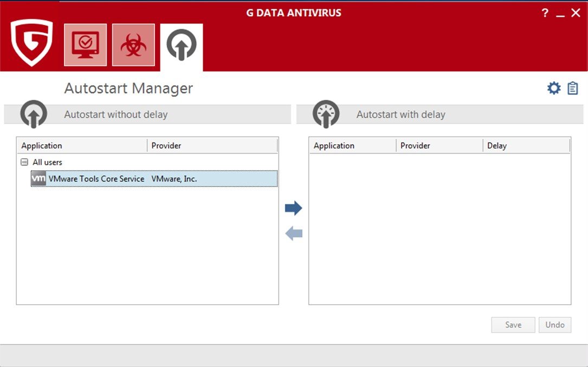Screen dimensions: 588x367
Task: Open the logs clipboard icon
Action: [x=573, y=88]
